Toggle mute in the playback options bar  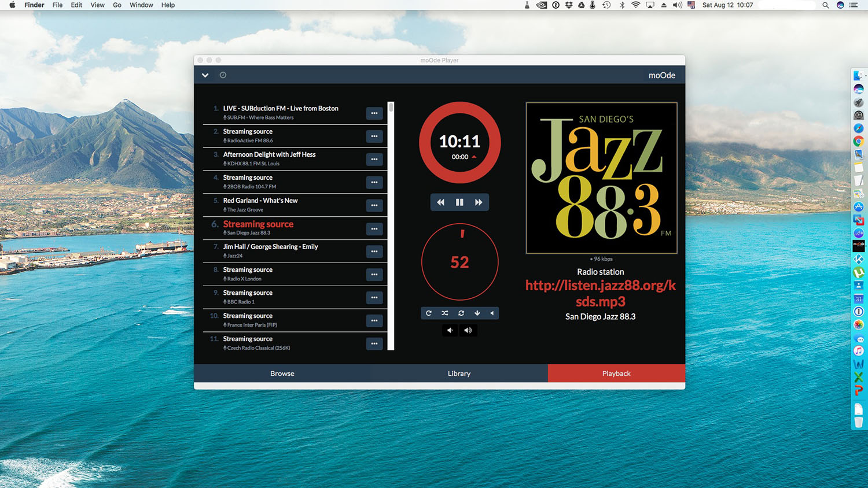[492, 313]
